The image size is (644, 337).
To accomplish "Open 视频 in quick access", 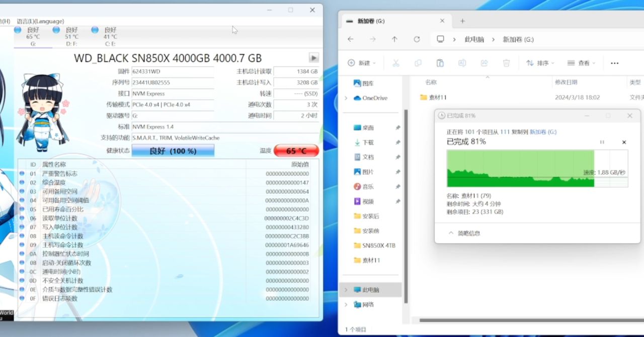I will (x=368, y=201).
